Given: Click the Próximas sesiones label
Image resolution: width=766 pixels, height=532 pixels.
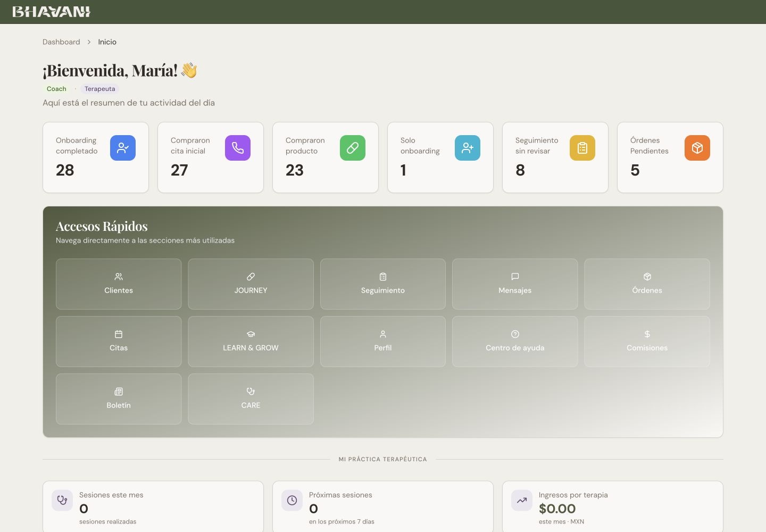Looking at the screenshot, I should 340,495.
